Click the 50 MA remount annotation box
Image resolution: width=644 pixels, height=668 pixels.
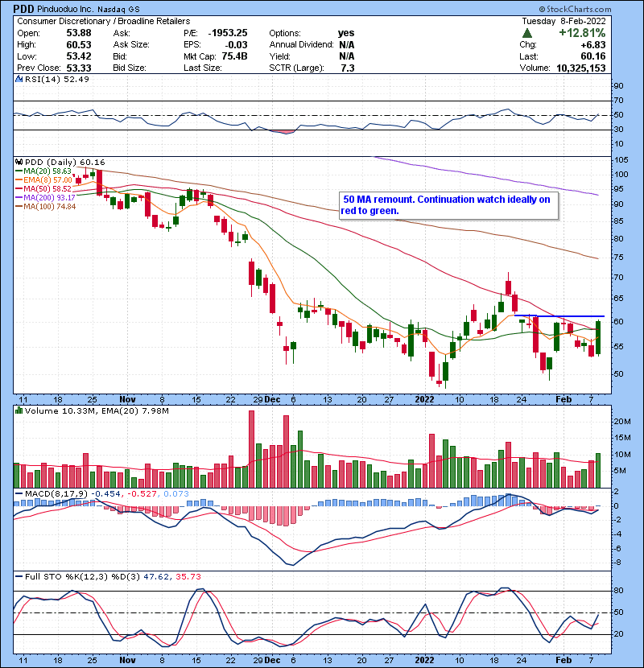[449, 206]
